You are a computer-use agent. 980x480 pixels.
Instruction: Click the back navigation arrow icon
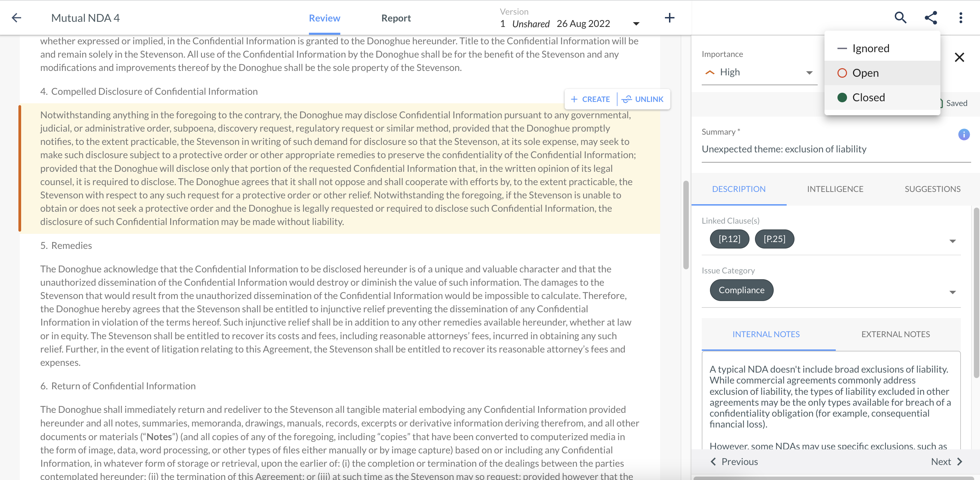coord(17,17)
